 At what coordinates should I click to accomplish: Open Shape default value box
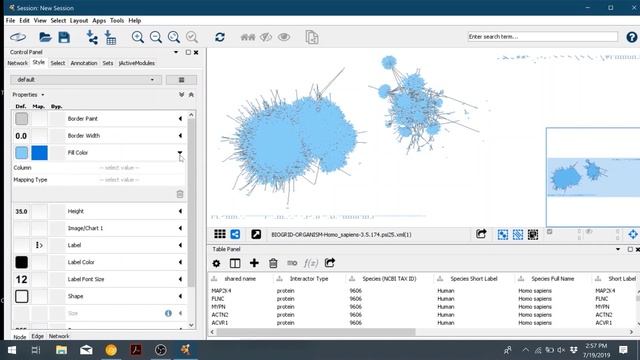(22, 296)
